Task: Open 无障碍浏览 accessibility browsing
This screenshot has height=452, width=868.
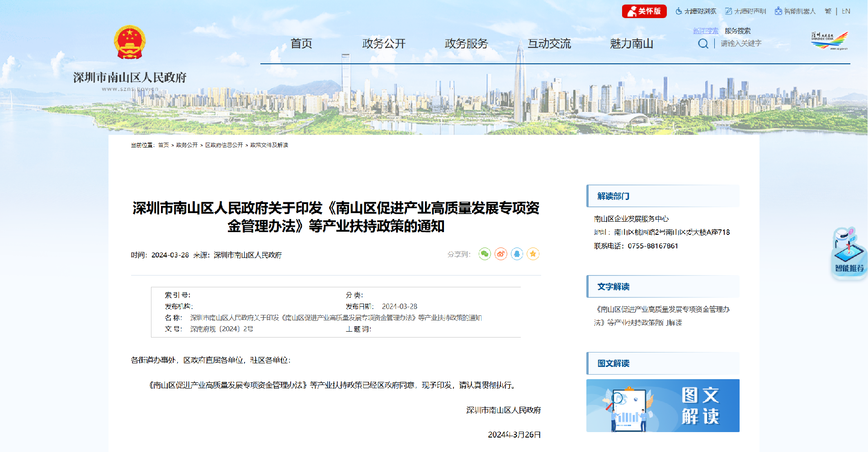Action: click(x=697, y=11)
